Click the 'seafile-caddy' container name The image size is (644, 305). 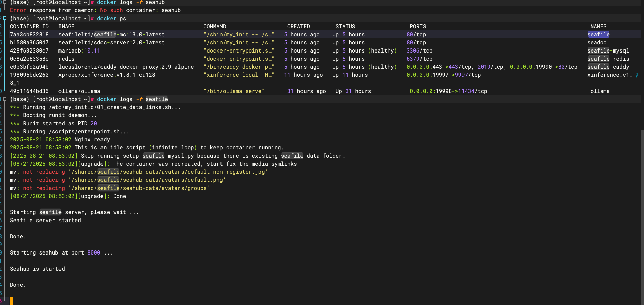click(608, 67)
